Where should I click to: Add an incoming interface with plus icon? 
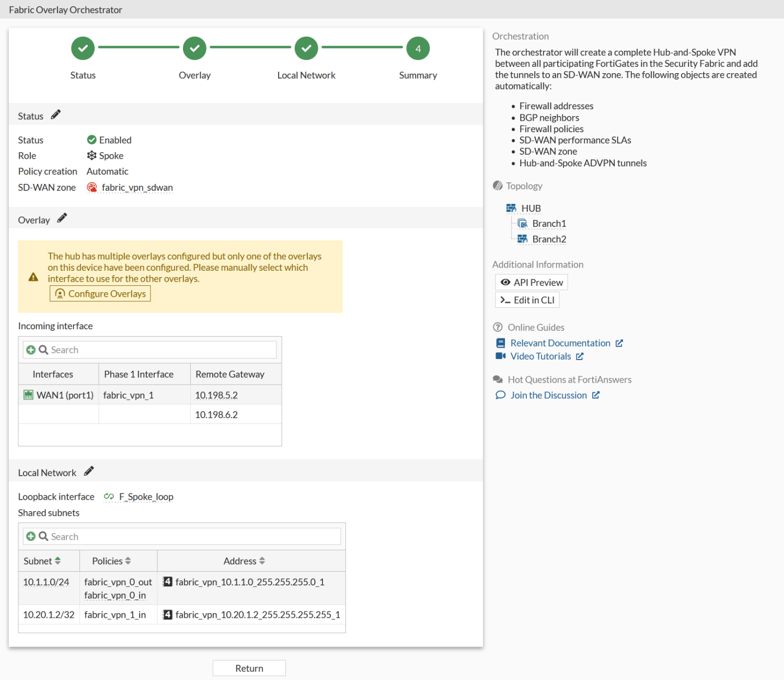[31, 350]
